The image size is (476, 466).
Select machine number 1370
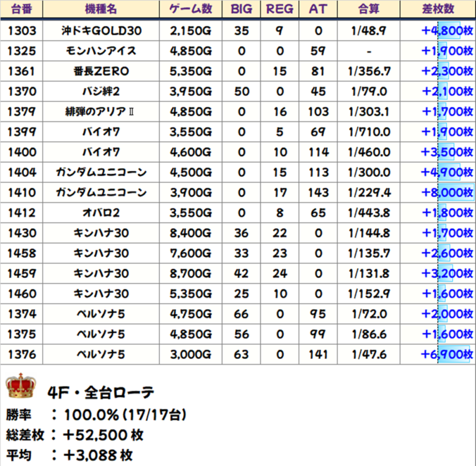pyautogui.click(x=22, y=92)
